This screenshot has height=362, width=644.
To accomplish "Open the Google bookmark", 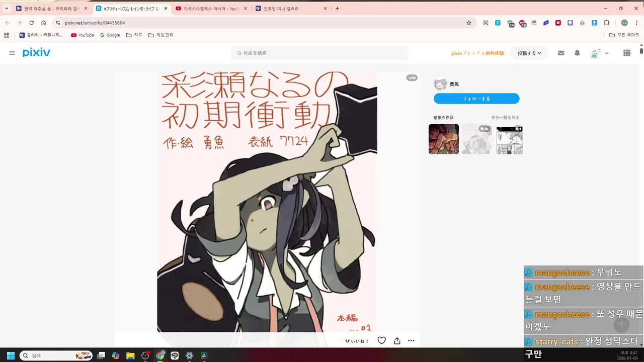I will coord(110,35).
